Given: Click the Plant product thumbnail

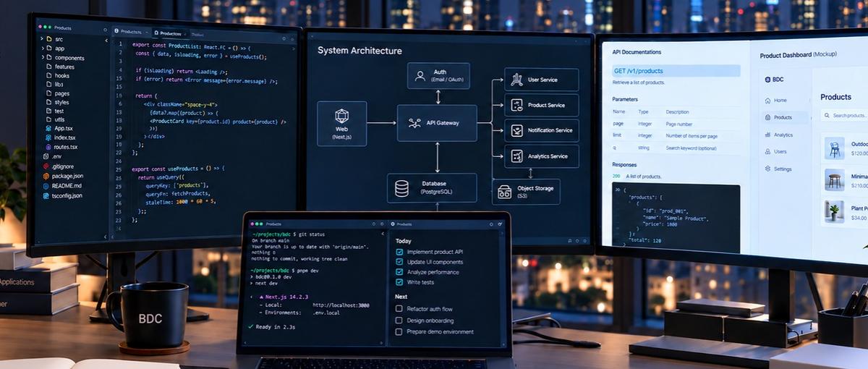Looking at the screenshot, I should [834, 211].
